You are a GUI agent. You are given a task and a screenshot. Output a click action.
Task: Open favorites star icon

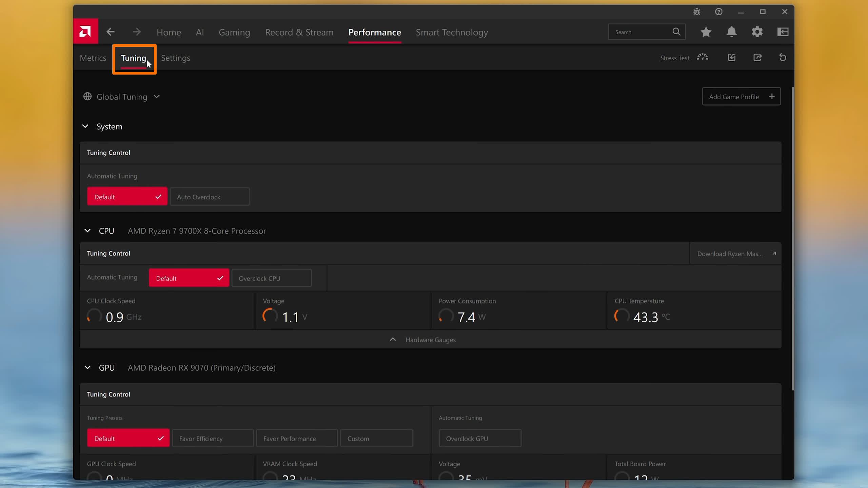(706, 32)
